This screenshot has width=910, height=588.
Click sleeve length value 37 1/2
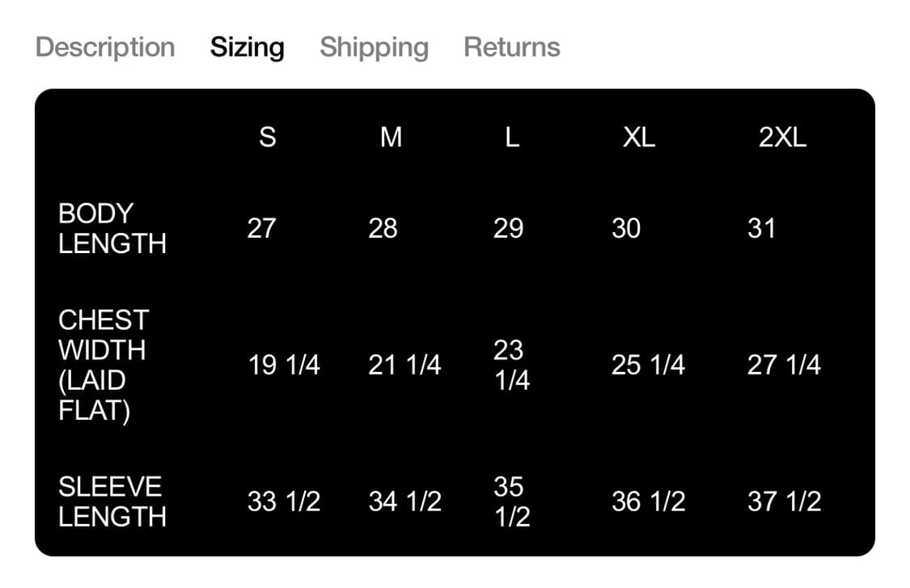(x=783, y=502)
